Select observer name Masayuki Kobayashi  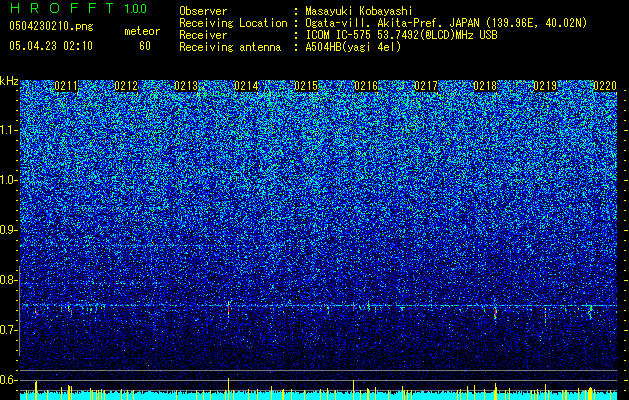pyautogui.click(x=359, y=11)
